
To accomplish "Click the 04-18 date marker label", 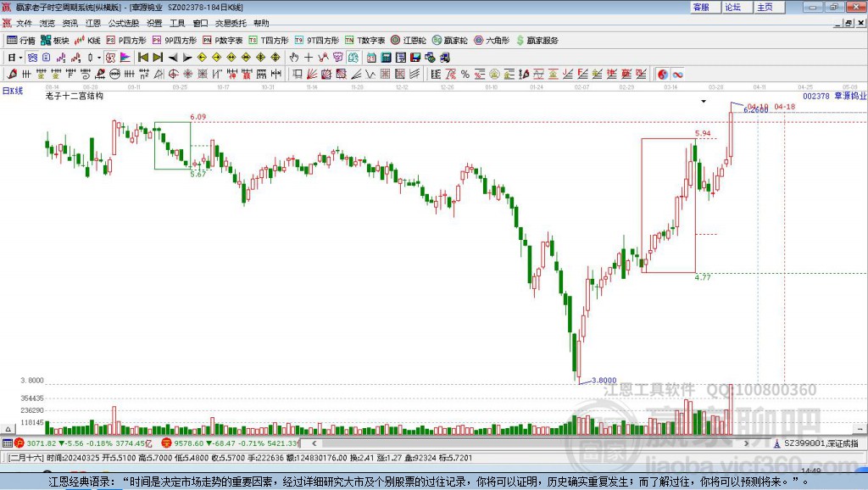I will 784,106.
